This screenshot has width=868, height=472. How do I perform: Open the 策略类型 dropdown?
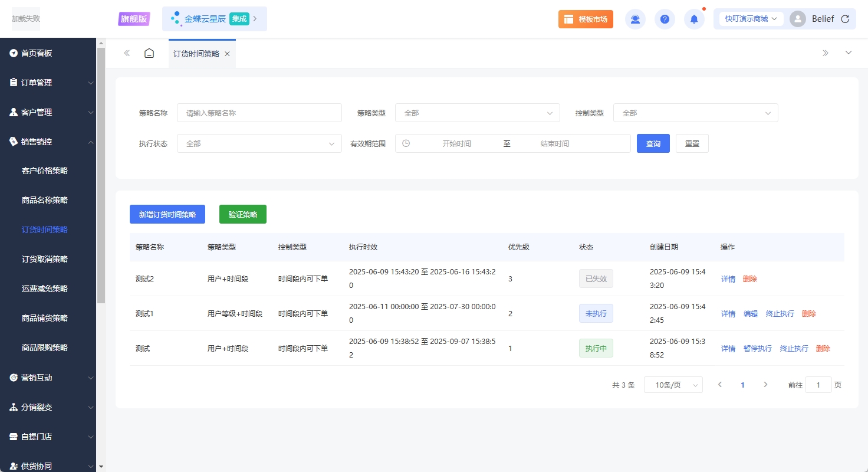click(478, 113)
